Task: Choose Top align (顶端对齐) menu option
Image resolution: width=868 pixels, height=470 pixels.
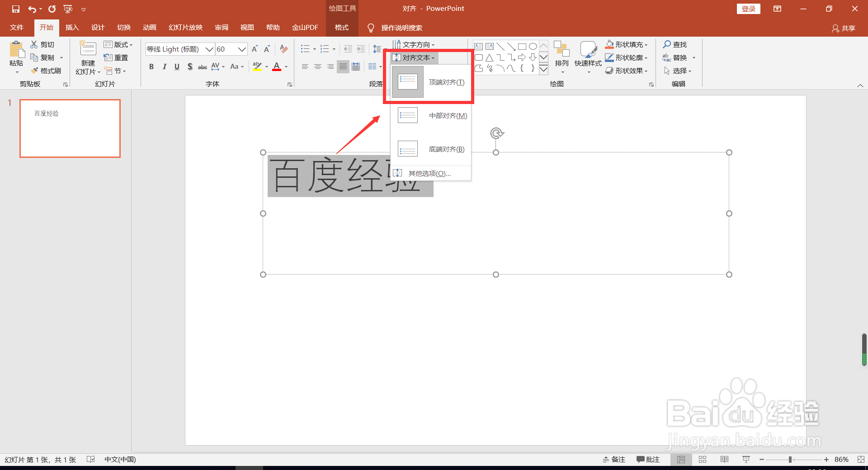Action: pos(431,82)
